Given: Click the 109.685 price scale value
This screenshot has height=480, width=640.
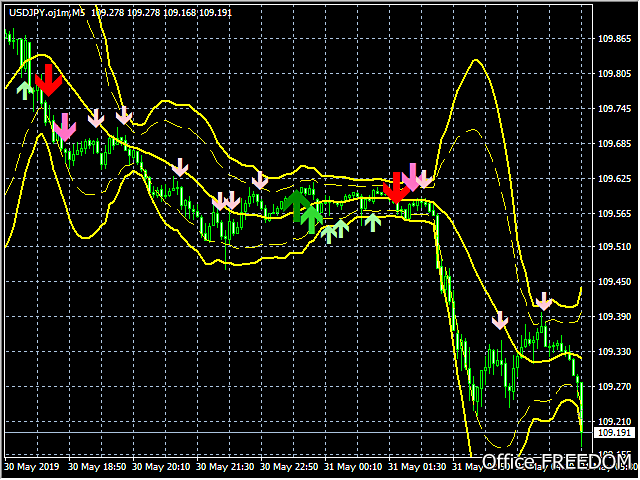Looking at the screenshot, I should [614, 144].
